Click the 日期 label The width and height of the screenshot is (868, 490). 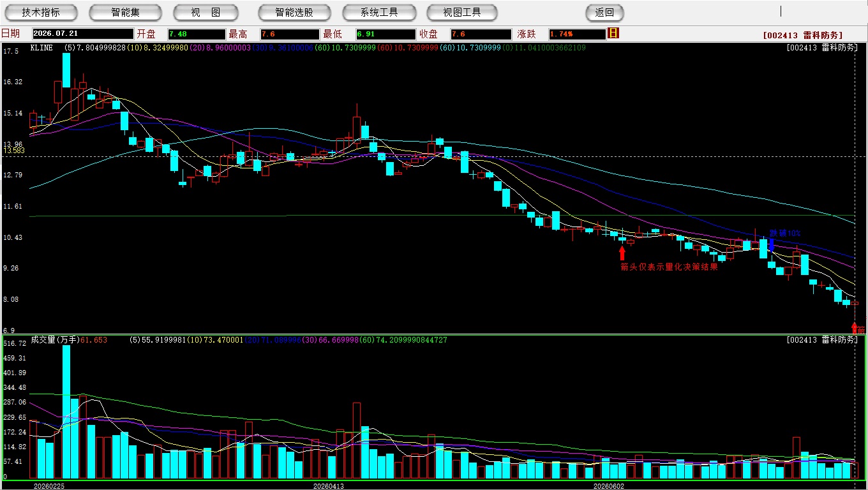[10, 34]
